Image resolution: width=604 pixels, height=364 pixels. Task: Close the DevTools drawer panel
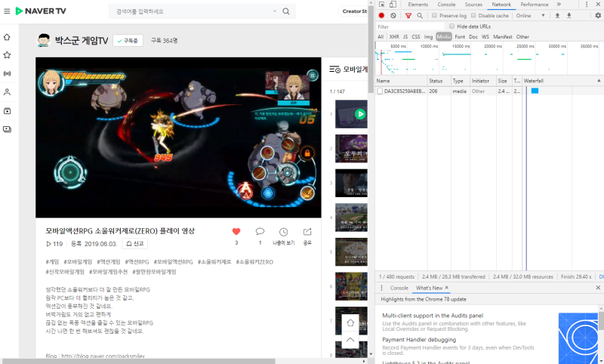click(x=598, y=288)
